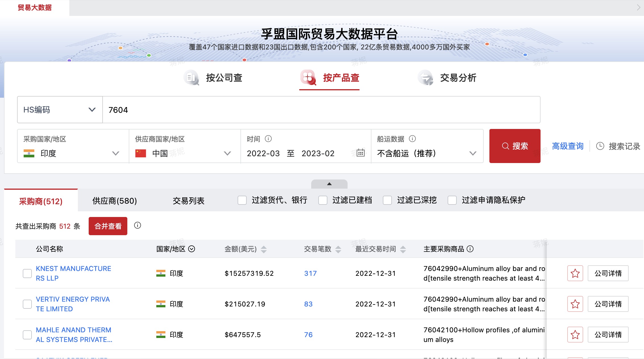Open 高级查询 advanced query
Viewport: 644px width, 359px height.
[567, 146]
